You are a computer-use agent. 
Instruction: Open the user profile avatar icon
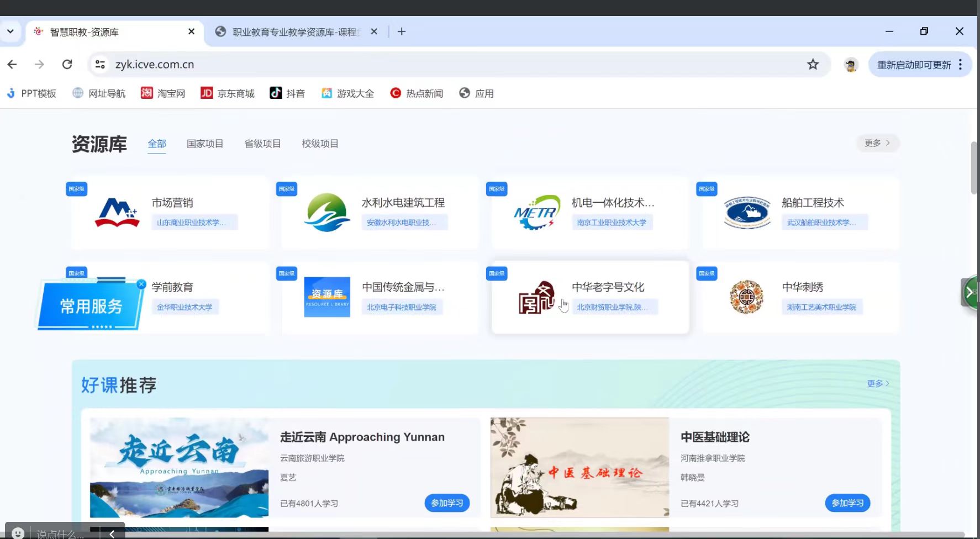tap(851, 65)
